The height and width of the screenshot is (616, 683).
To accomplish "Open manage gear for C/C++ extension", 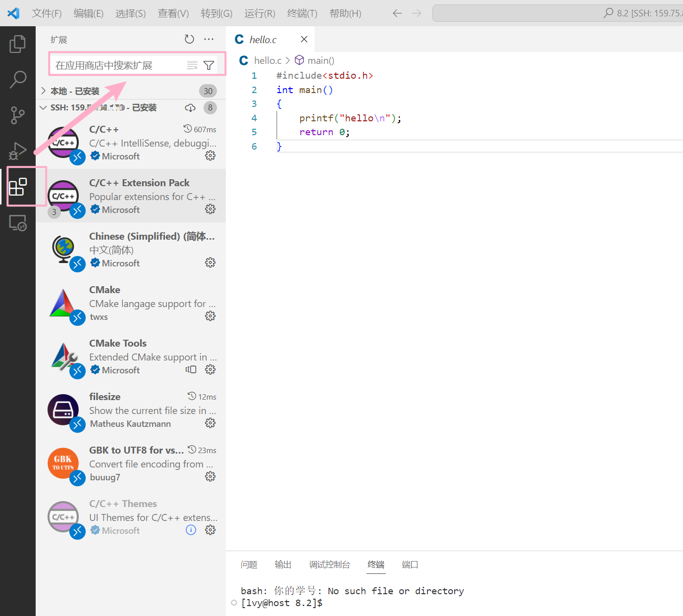I will (210, 155).
